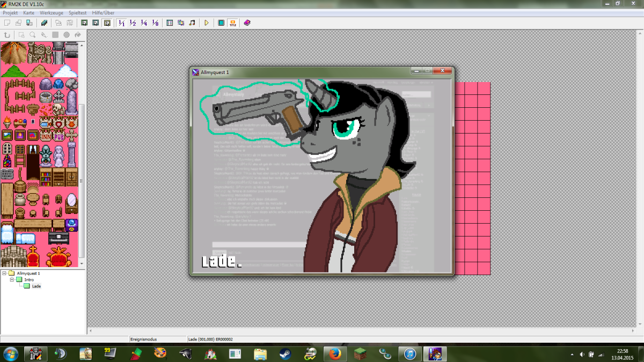
Task: Select the Allmyquest 1 project folder in tree
Action: coord(28,273)
